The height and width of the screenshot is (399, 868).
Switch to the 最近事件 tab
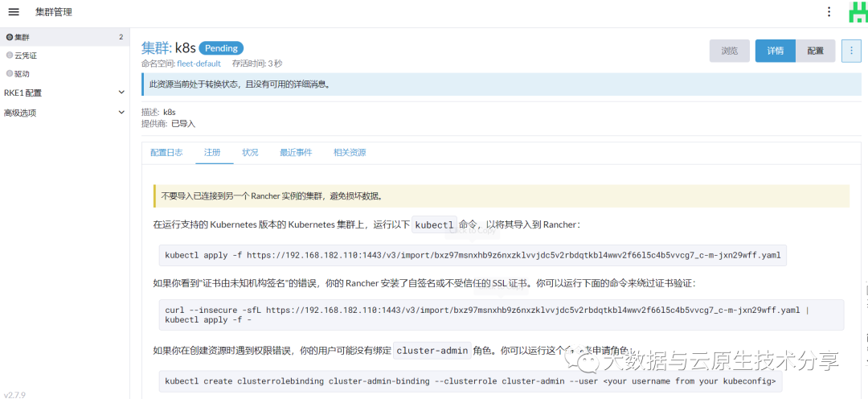coord(296,152)
